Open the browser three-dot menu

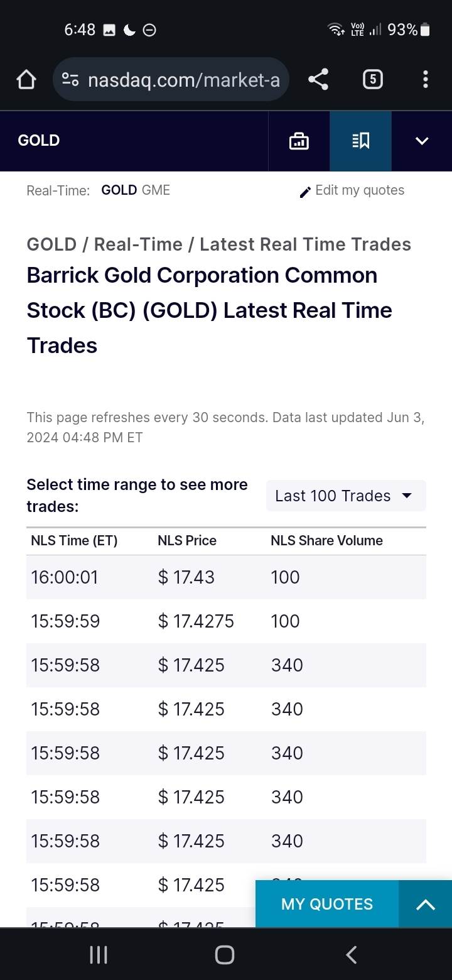(425, 79)
